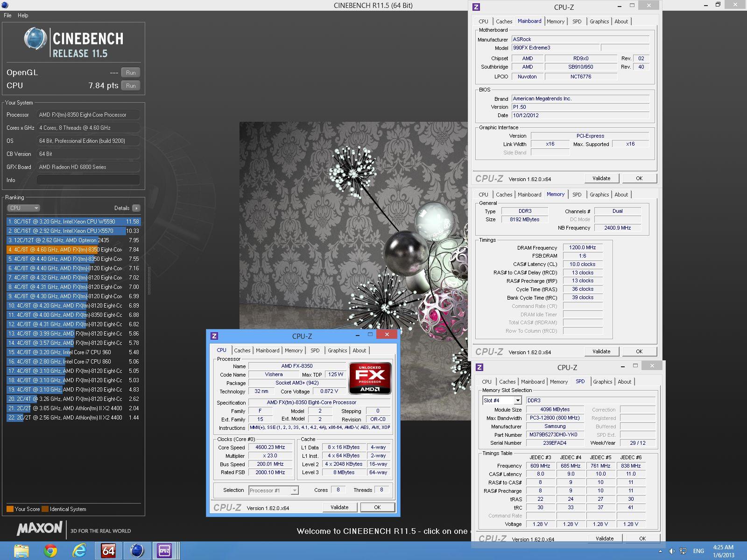Click the CPU-Z Mainboard window Z icon

tap(476, 7)
